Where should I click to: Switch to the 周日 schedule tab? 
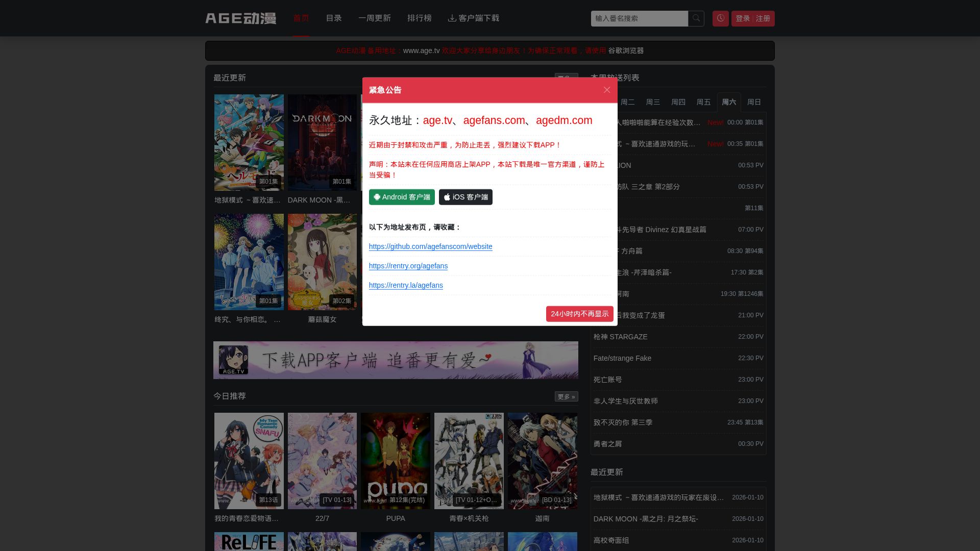754,102
